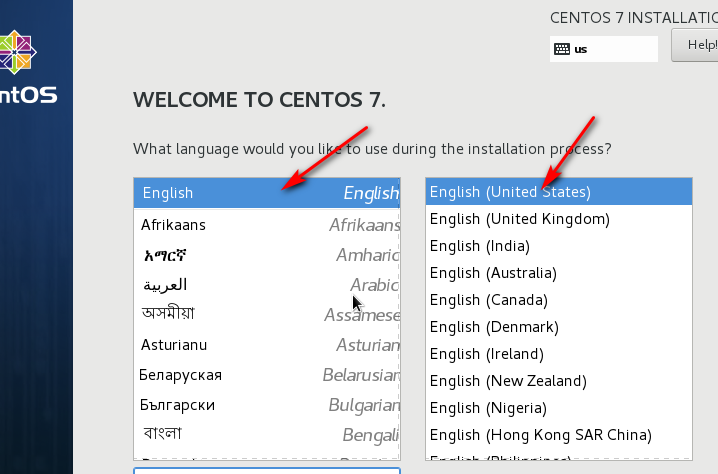Image resolution: width=718 pixels, height=474 pixels.
Task: Select English (Ireland) locale
Action: point(559,354)
